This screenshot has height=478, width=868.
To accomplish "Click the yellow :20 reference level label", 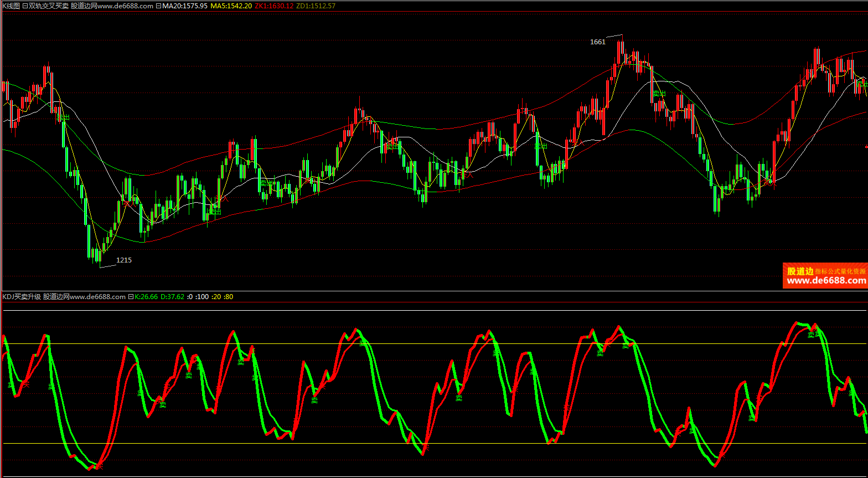I will pyautogui.click(x=216, y=297).
